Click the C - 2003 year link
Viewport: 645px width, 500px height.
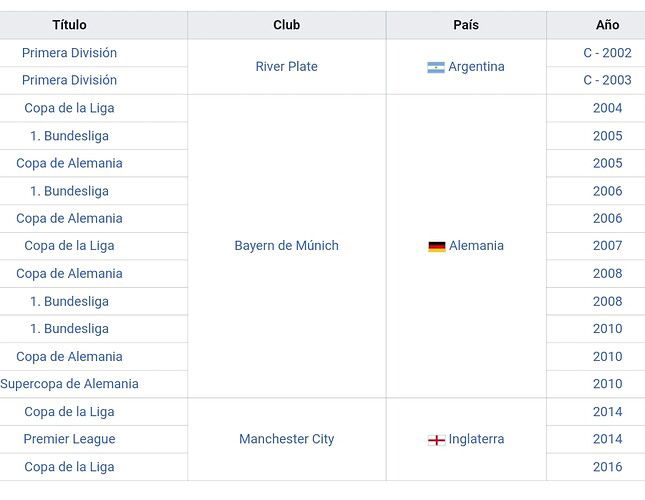(x=607, y=80)
